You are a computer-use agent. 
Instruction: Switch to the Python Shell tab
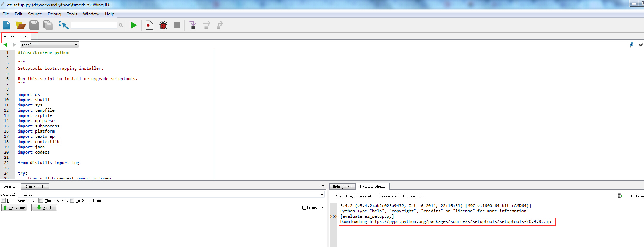[372, 186]
